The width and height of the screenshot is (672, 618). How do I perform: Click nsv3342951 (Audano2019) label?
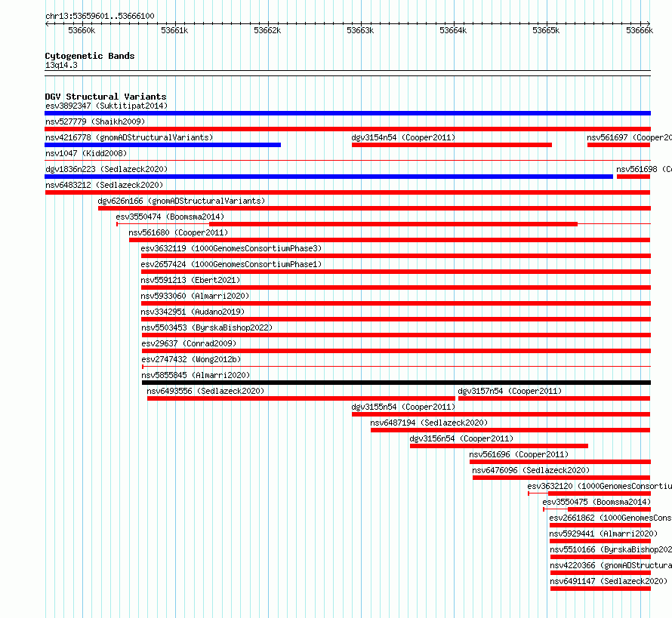pos(193,312)
